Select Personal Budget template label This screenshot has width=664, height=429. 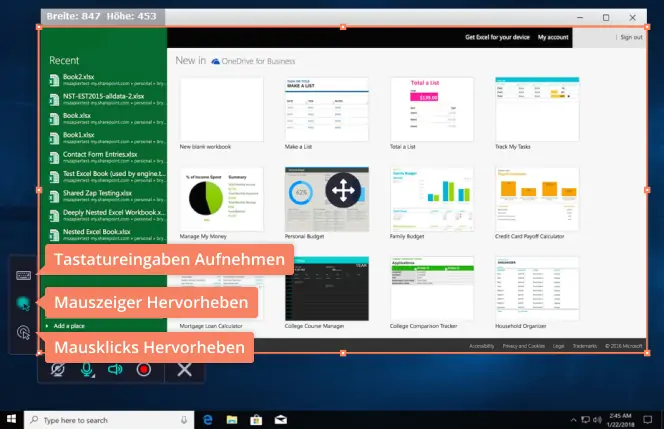(304, 236)
